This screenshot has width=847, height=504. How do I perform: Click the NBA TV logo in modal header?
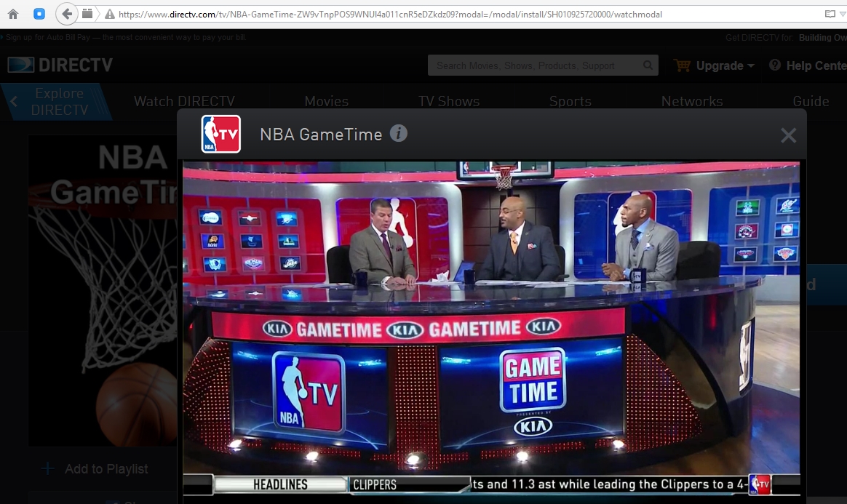[221, 134]
